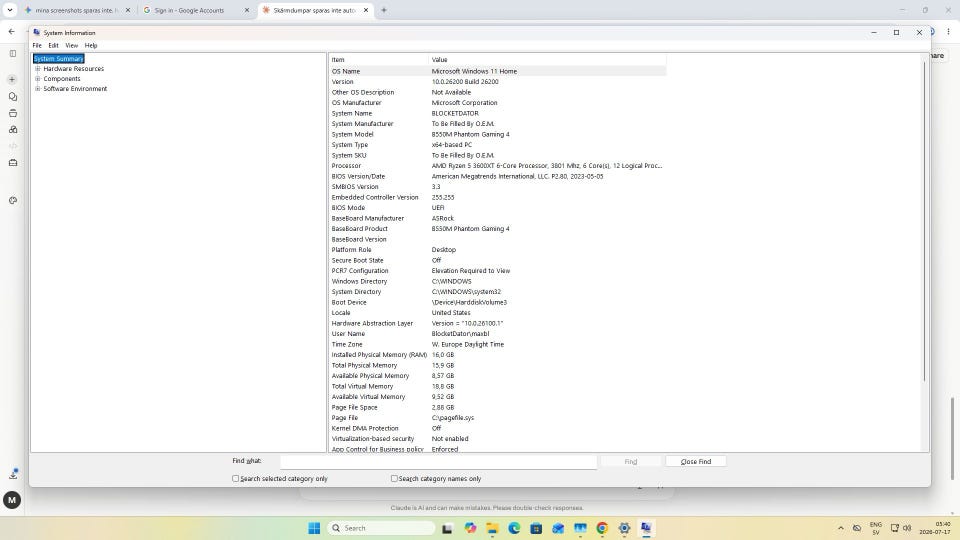Click in the 'Find what' input field
Viewport: 960px width, 540px height.
point(438,462)
